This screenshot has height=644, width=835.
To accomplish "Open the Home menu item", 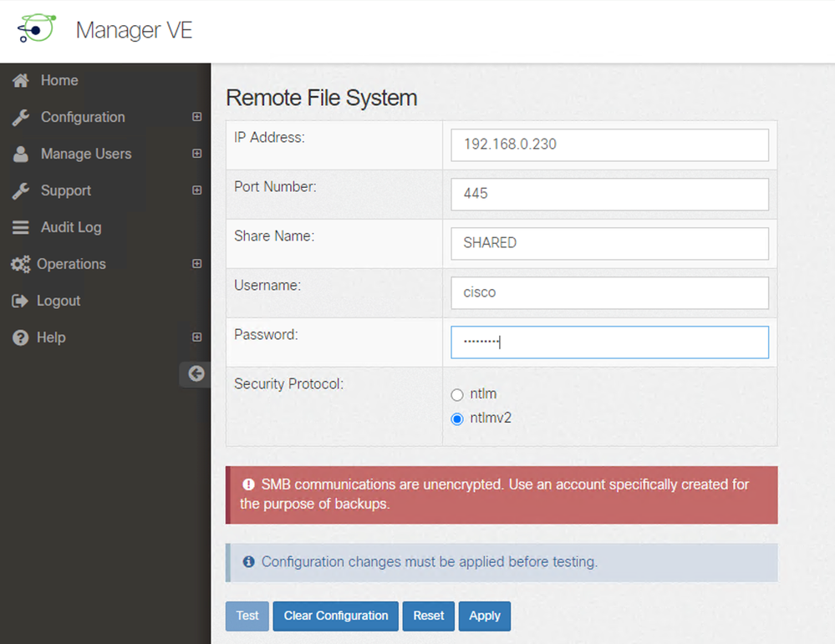I will pos(59,80).
